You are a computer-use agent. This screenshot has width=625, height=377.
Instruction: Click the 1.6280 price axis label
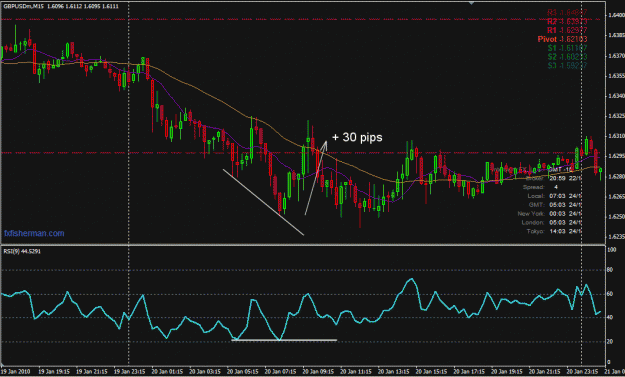pos(616,176)
